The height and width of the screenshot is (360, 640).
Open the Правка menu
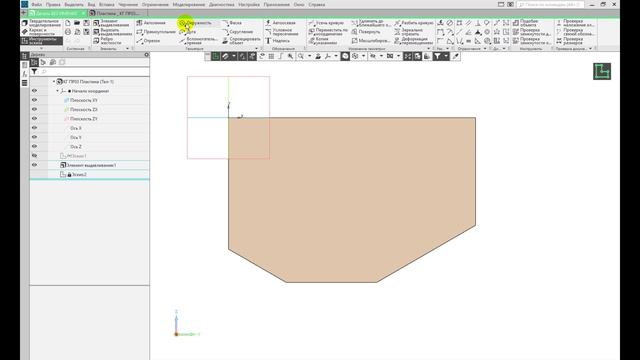53,4
